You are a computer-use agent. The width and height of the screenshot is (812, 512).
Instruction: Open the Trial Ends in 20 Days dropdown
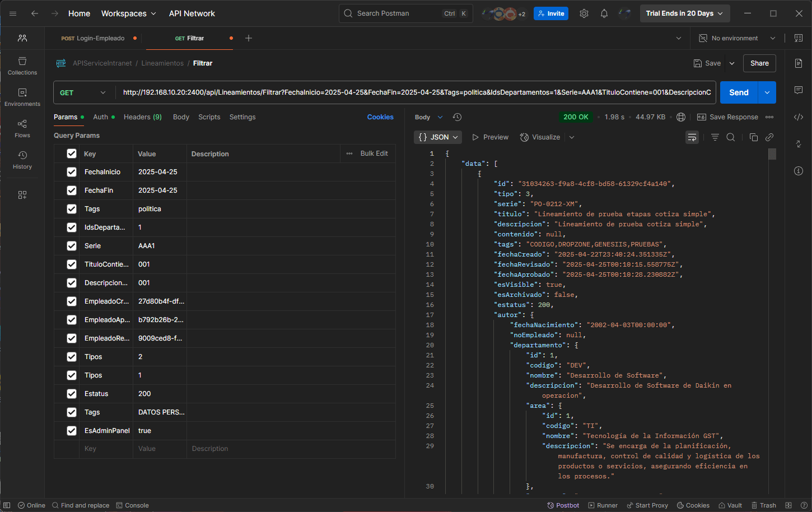[684, 13]
